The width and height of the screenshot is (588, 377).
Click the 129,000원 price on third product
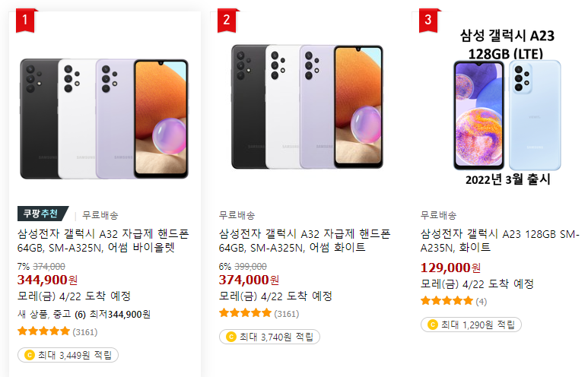(x=450, y=268)
